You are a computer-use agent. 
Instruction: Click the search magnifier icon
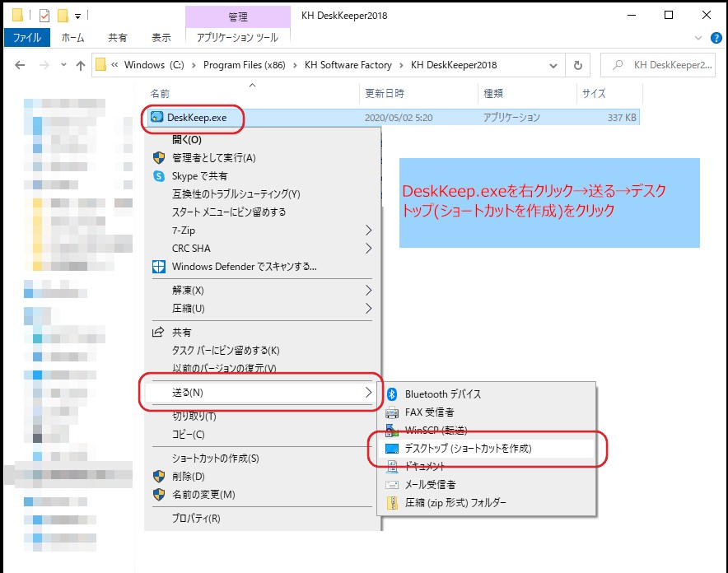coord(618,65)
